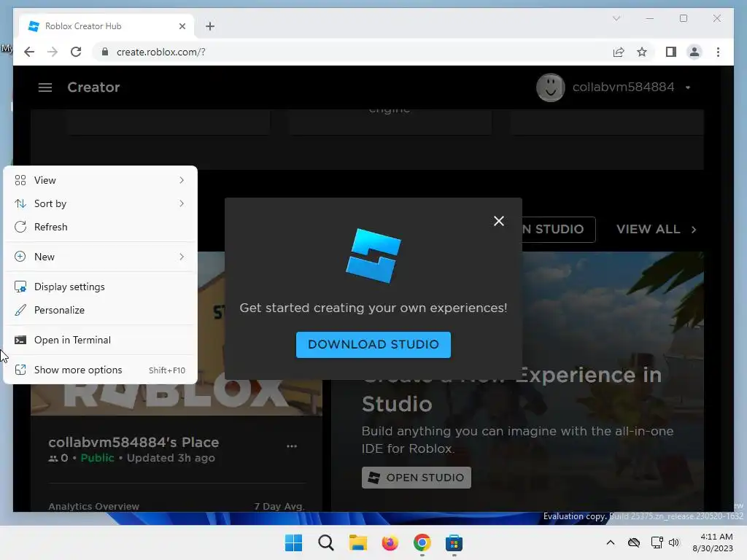Click the address bar URL field
This screenshot has height=560, width=747.
coord(352,52)
